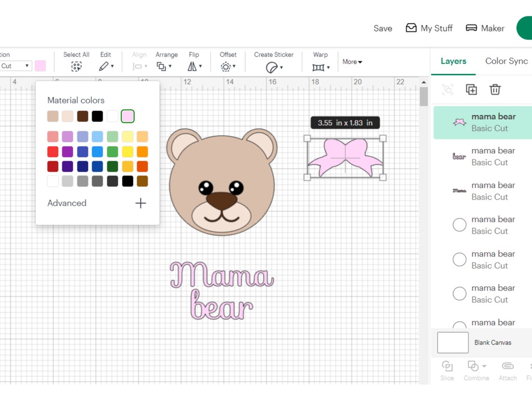The height and width of the screenshot is (399, 532).
Task: Open the More dropdown in the toolbar
Action: click(351, 62)
